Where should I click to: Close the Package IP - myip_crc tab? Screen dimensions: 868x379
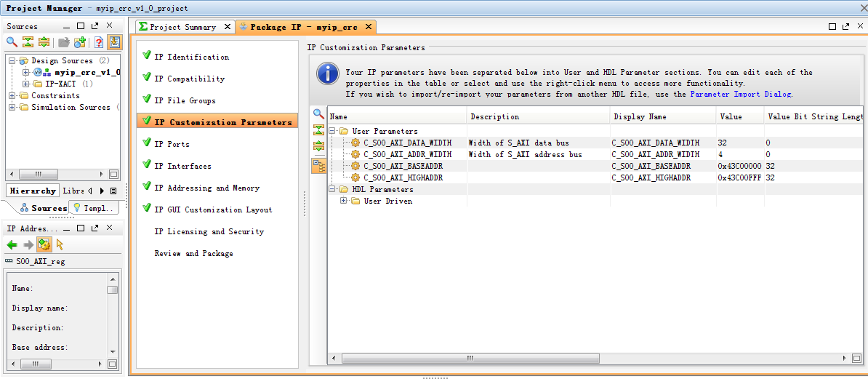369,27
